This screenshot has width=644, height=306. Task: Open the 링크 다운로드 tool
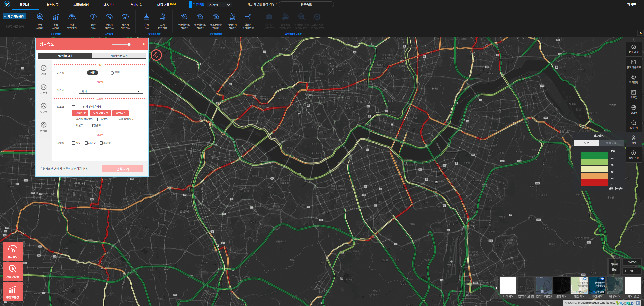(x=634, y=64)
